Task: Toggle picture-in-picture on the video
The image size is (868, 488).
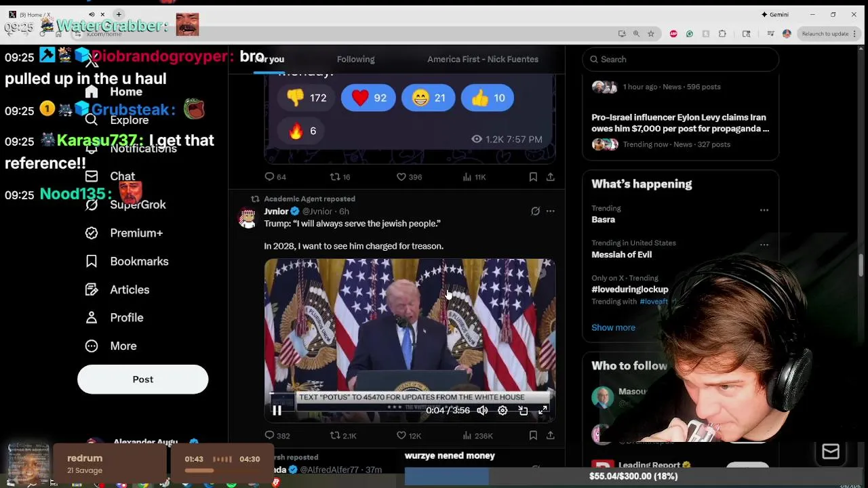Action: pos(523,410)
